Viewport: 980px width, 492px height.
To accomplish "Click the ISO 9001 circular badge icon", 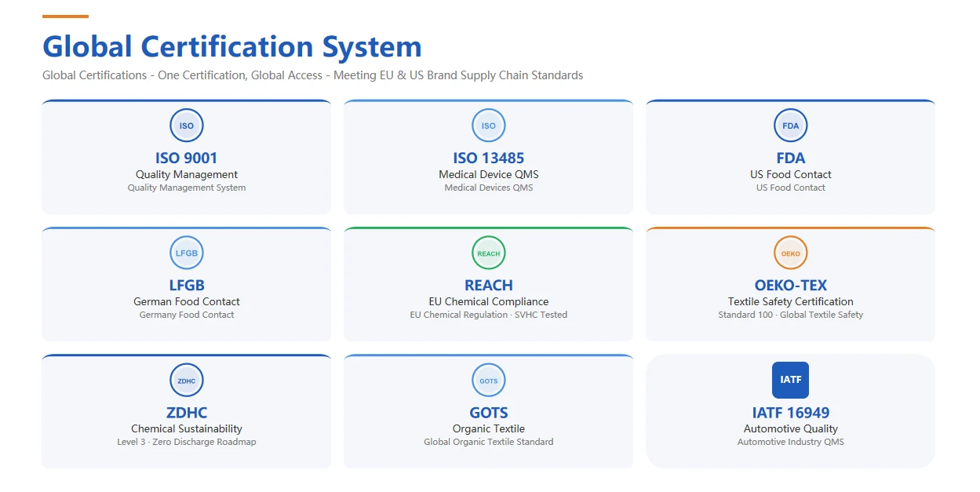I will tap(187, 126).
